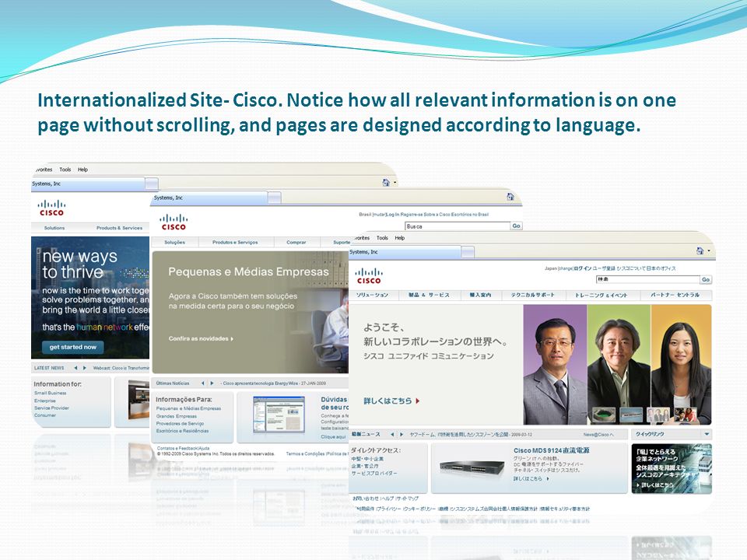Click the home icon in the Japanese Cisco browser
This screenshot has width=747, height=560.
pos(700,251)
